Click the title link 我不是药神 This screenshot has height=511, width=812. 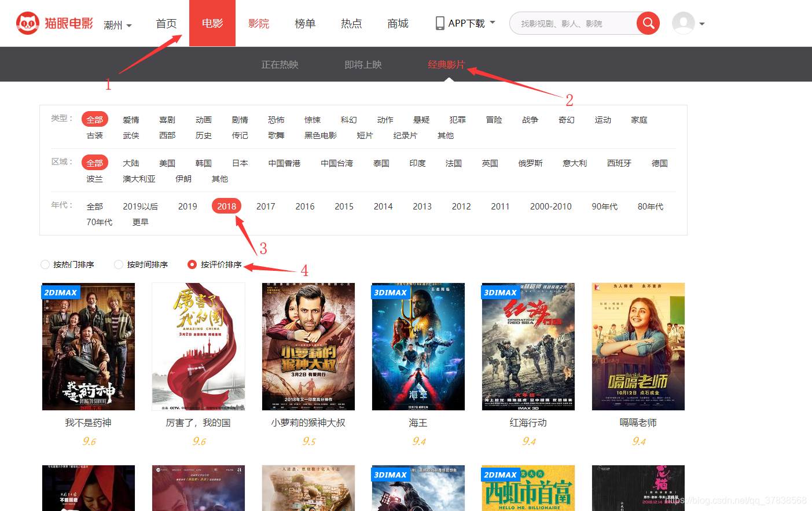[89, 422]
